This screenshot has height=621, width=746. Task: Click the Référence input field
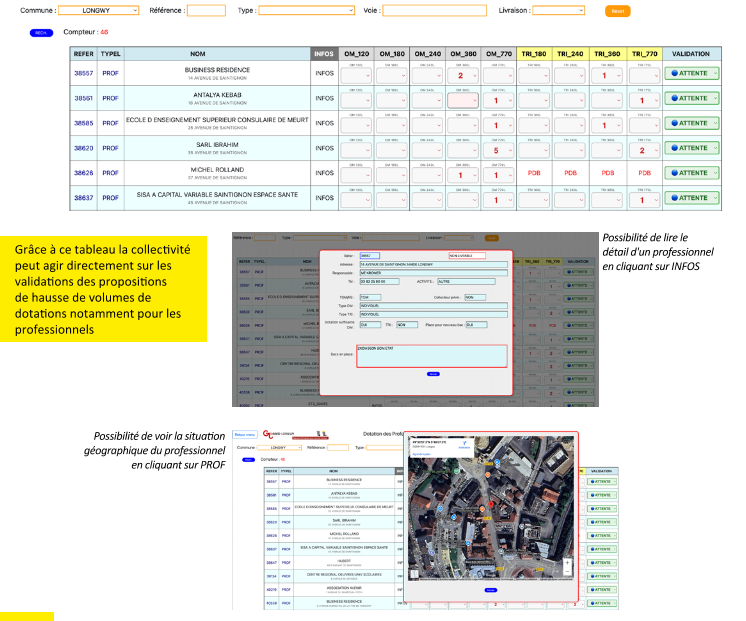tap(206, 11)
